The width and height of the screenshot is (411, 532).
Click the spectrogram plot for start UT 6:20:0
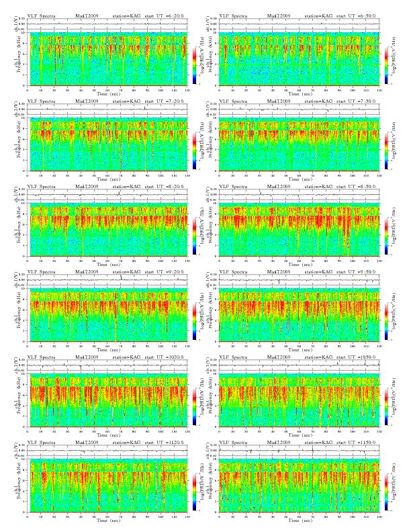[107, 59]
